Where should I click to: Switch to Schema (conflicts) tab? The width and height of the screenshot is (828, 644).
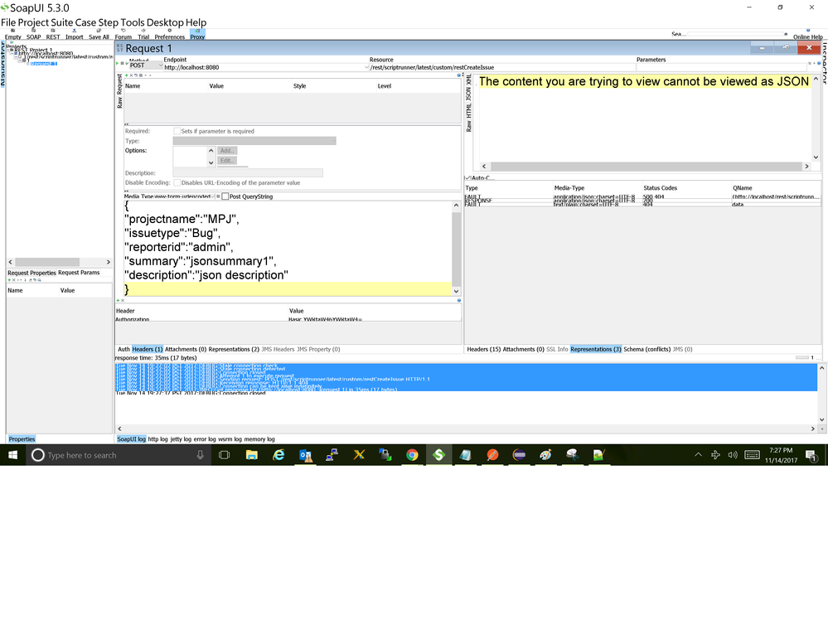646,350
